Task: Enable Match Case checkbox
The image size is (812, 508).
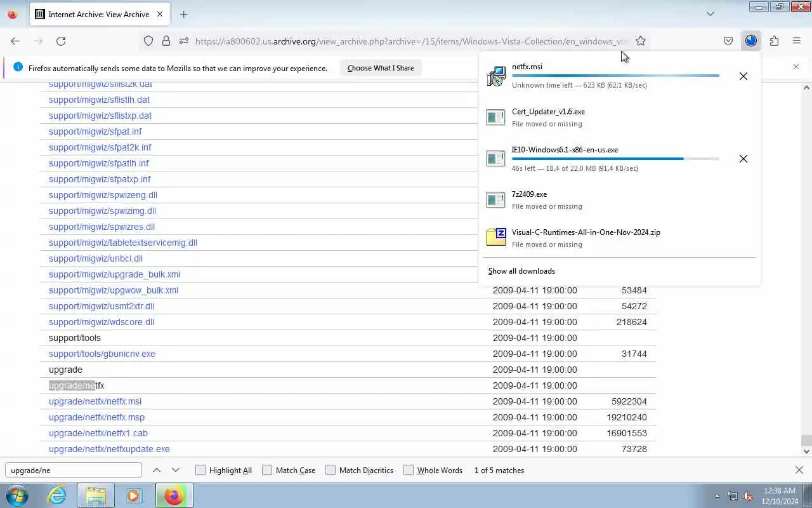Action: (x=267, y=470)
